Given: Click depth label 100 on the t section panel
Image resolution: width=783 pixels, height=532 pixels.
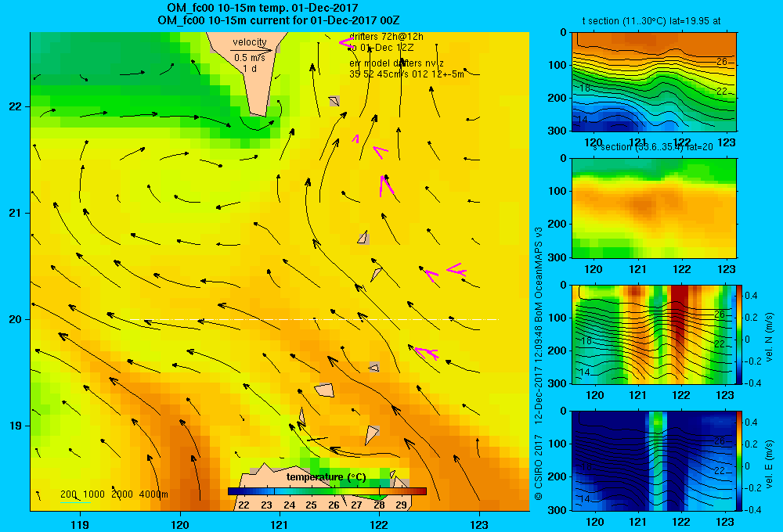Looking at the screenshot, I should [559, 65].
